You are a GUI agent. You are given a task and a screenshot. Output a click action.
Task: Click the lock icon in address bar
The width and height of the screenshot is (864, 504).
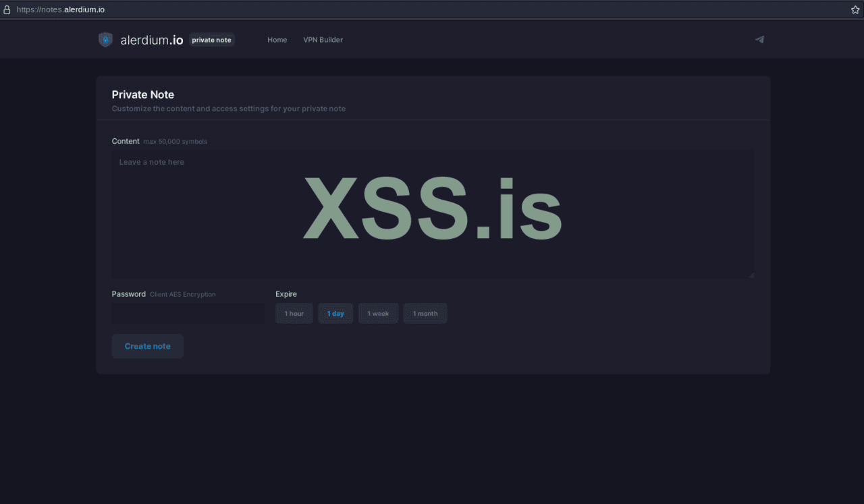7,9
